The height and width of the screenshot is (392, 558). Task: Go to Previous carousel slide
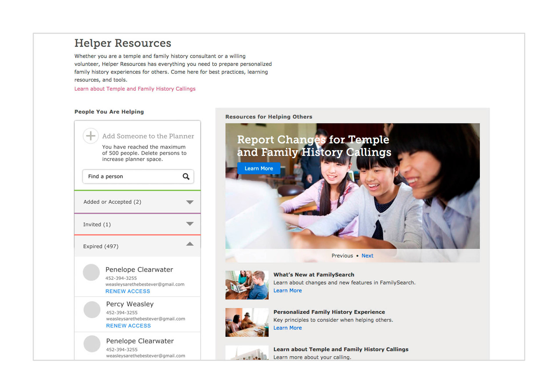(x=342, y=256)
